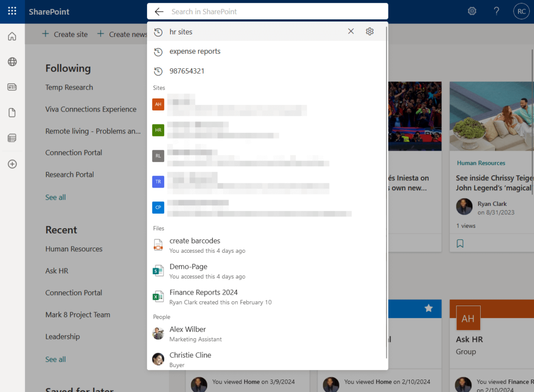Open the help question mark icon

tap(496, 11)
